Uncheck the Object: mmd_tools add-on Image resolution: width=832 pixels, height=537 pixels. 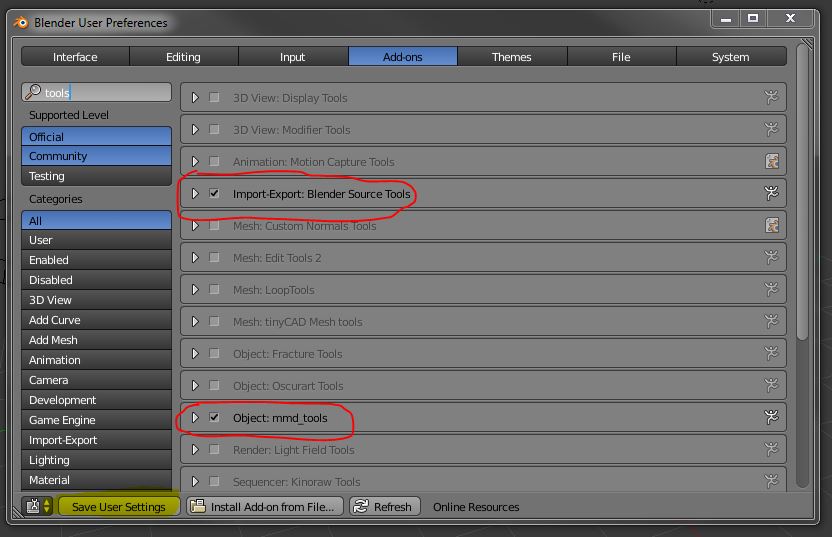pos(214,417)
